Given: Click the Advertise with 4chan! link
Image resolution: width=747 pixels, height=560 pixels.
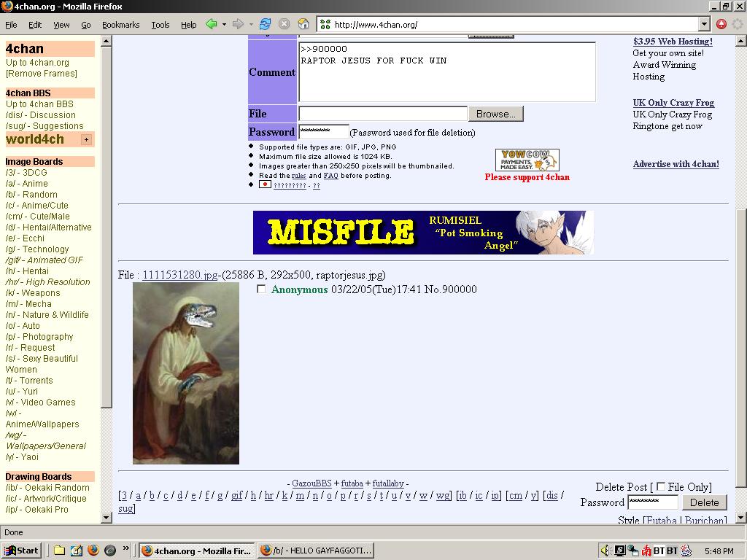Looking at the screenshot, I should (676, 164).
